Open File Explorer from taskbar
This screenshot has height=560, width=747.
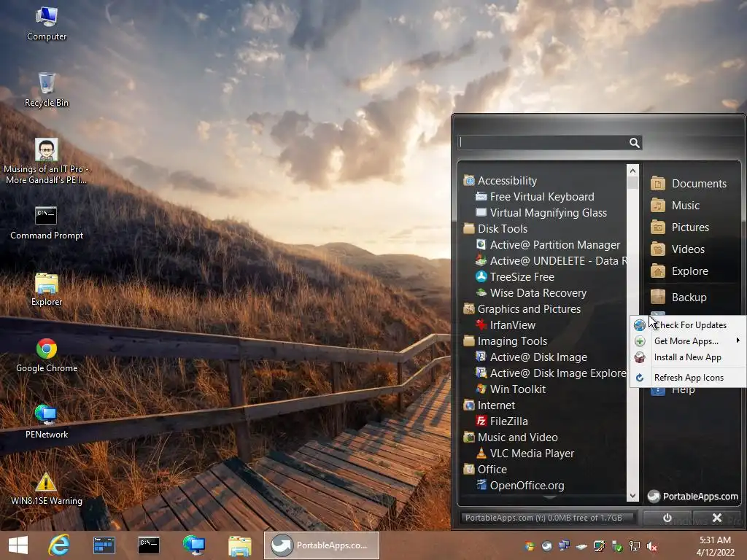click(x=239, y=545)
